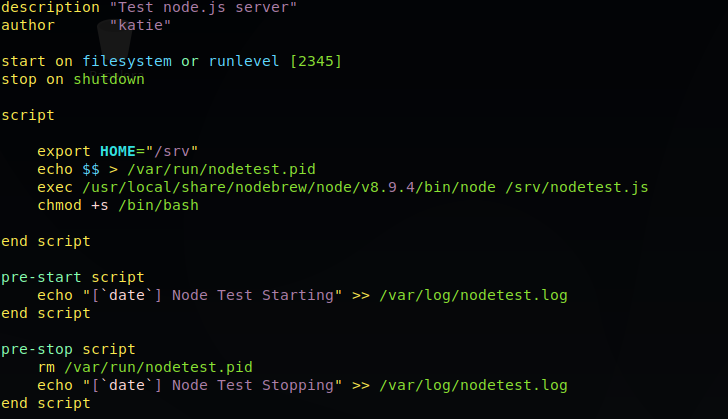
Task: Click the $$ token in the echo line
Action: point(91,169)
